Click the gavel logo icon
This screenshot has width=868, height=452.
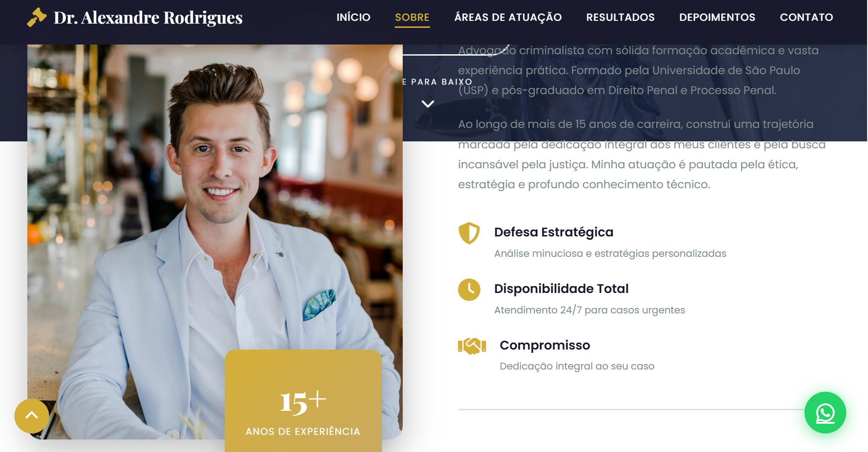[37, 18]
